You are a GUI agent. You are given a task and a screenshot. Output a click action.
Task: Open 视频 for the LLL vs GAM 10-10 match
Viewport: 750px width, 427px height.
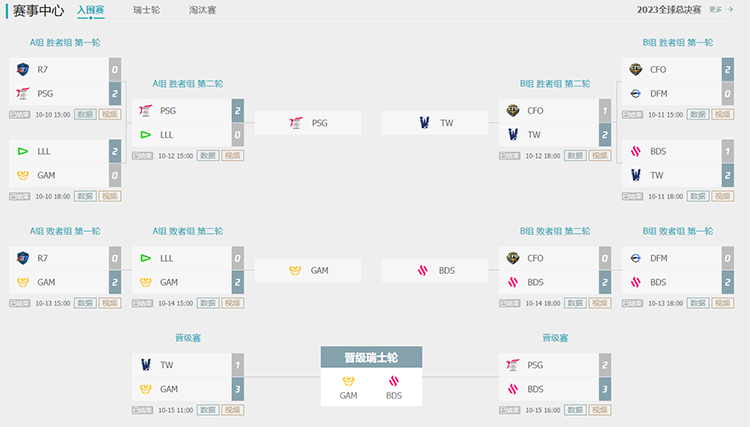(x=110, y=196)
